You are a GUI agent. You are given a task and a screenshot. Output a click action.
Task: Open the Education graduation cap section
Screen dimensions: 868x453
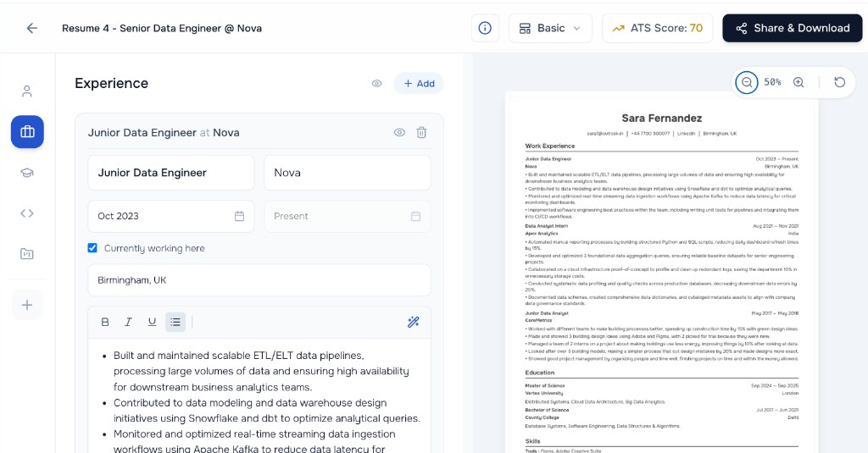[27, 173]
